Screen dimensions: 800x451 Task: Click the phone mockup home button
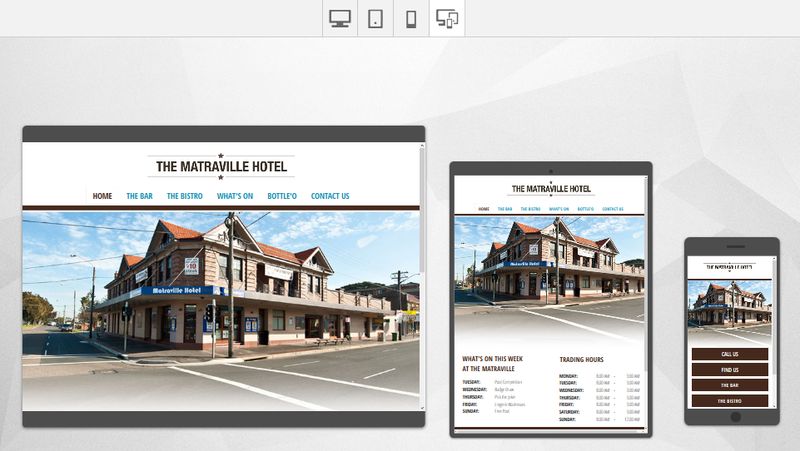click(735, 417)
